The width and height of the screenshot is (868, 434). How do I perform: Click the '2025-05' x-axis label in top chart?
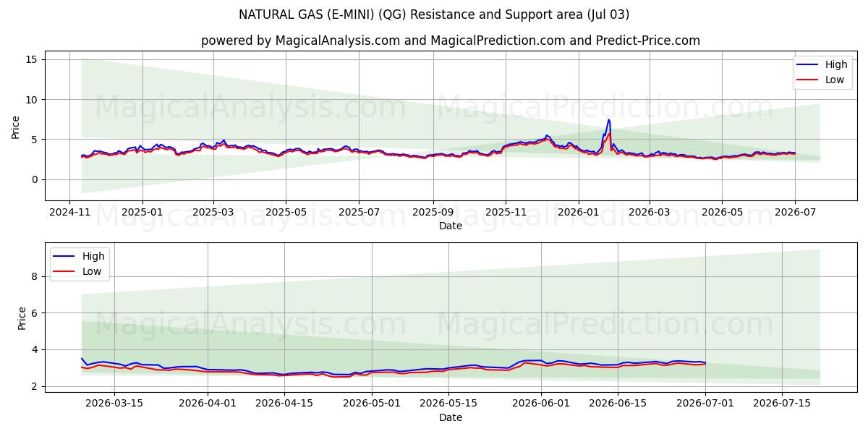pos(286,213)
